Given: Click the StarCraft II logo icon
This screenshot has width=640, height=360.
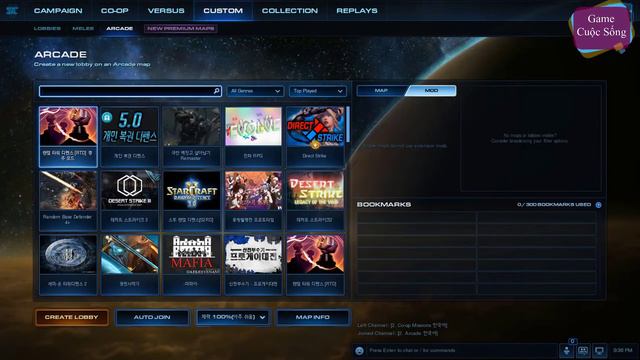Looking at the screenshot, I should (x=12, y=11).
